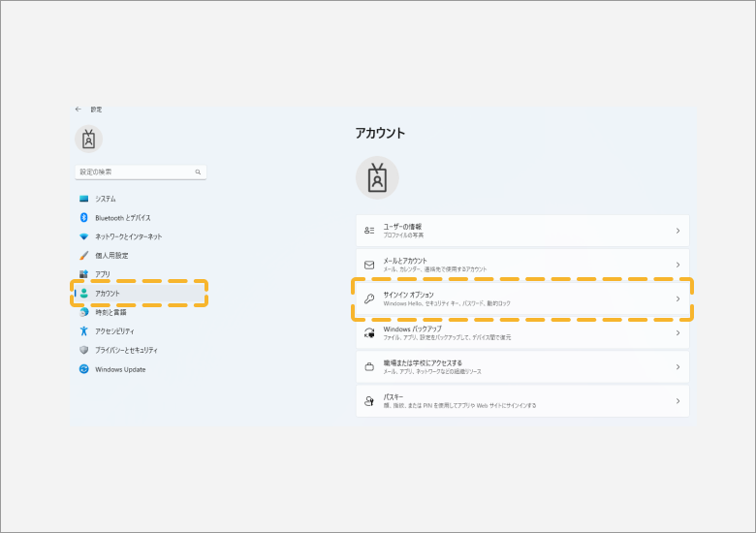Click the アカウント person icon
Viewport: 756px width, 533px height.
click(84, 293)
